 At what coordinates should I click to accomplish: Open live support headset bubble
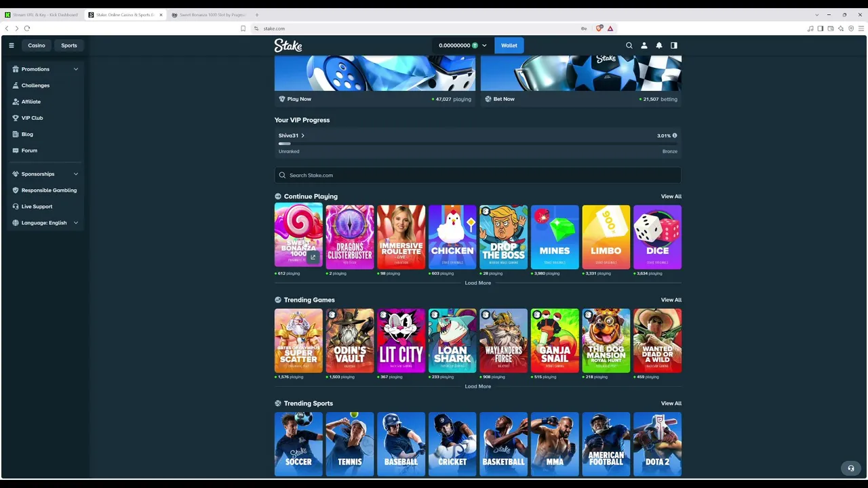point(851,468)
